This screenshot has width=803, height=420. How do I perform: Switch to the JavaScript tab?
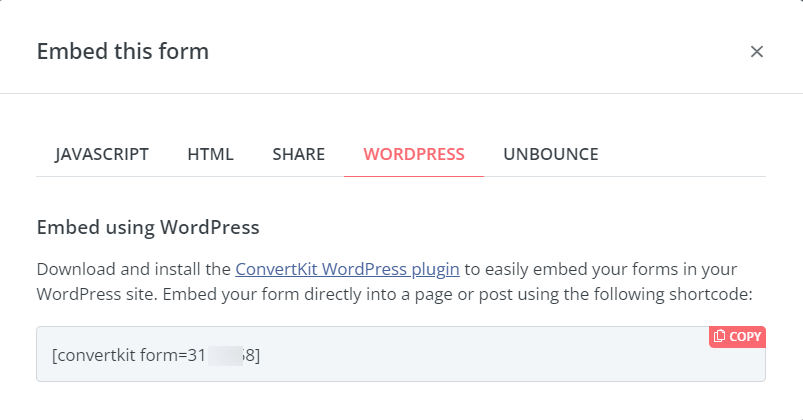tap(102, 154)
